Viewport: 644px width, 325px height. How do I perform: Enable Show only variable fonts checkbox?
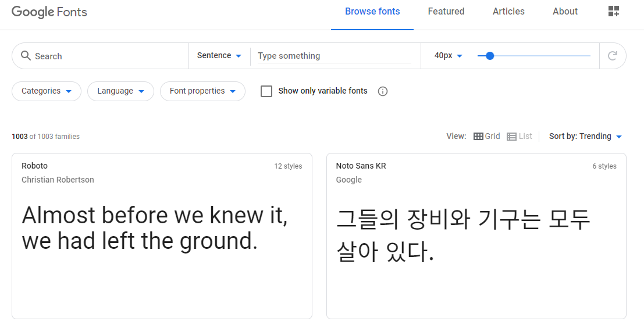(266, 91)
